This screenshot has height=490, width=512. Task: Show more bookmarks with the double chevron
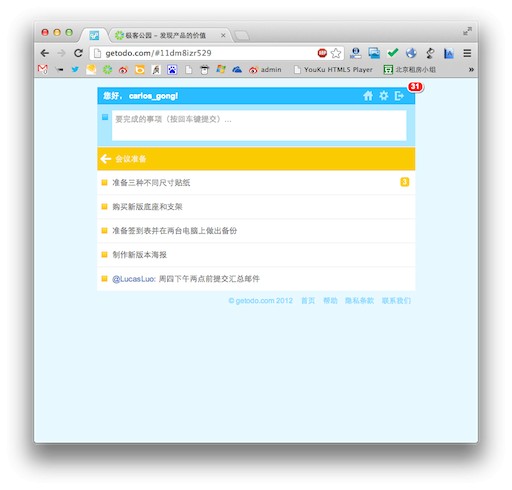[471, 70]
